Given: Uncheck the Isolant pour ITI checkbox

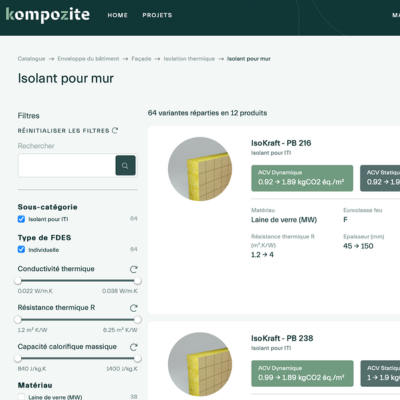Looking at the screenshot, I should (21, 219).
